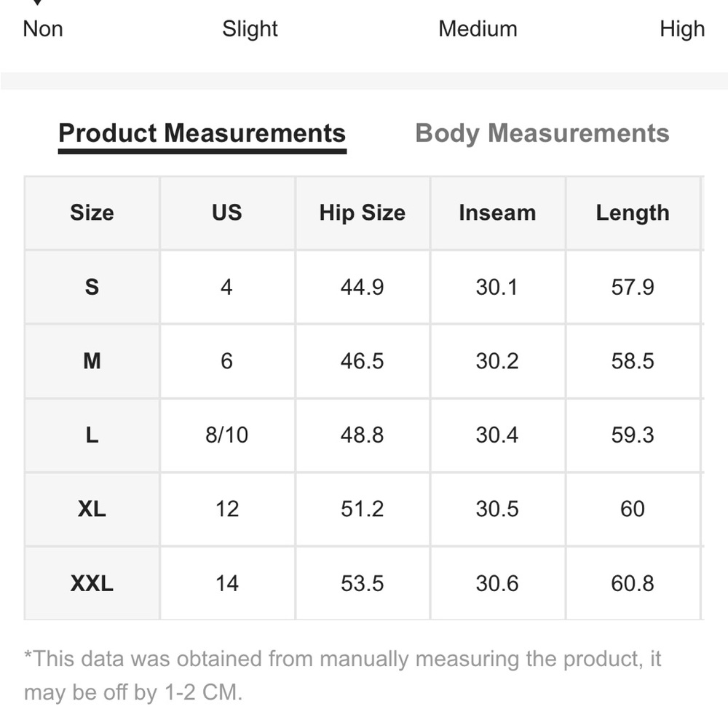Click the Hip Size column header

(x=362, y=213)
